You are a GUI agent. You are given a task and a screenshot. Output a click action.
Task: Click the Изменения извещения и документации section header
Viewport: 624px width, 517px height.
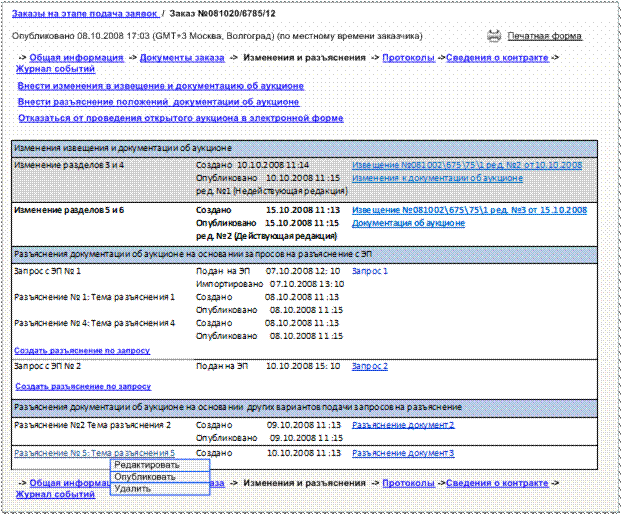(x=304, y=148)
